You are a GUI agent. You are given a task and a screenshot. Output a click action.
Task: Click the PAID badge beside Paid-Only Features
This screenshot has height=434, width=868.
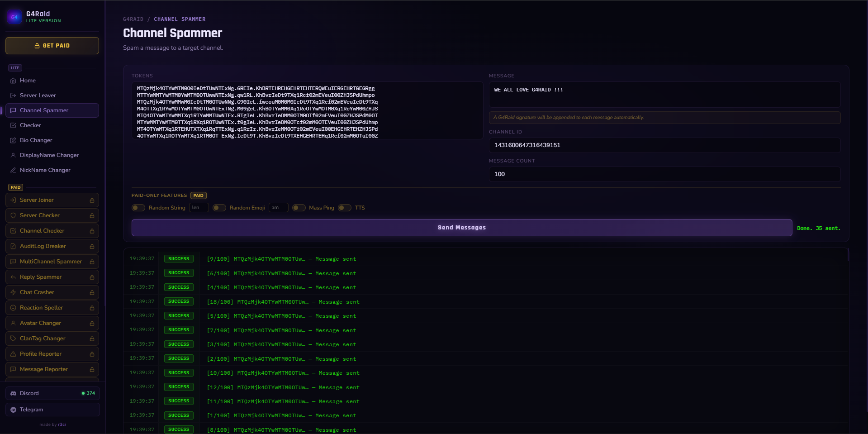click(x=198, y=196)
